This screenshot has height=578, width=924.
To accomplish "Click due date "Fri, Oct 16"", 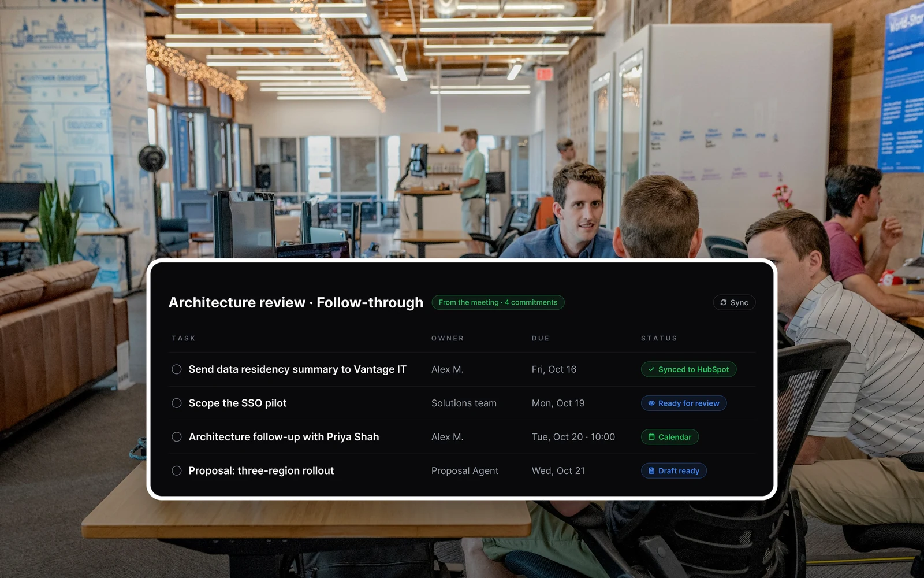I will click(x=554, y=369).
